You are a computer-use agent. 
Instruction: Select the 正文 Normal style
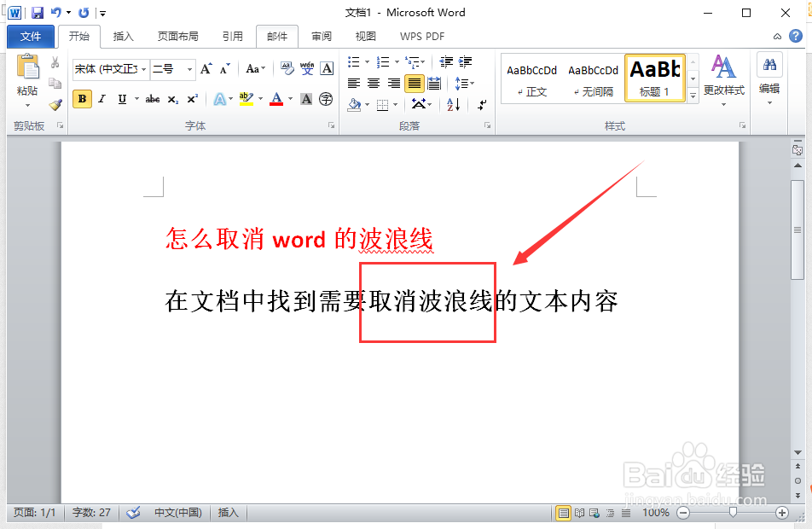click(532, 80)
